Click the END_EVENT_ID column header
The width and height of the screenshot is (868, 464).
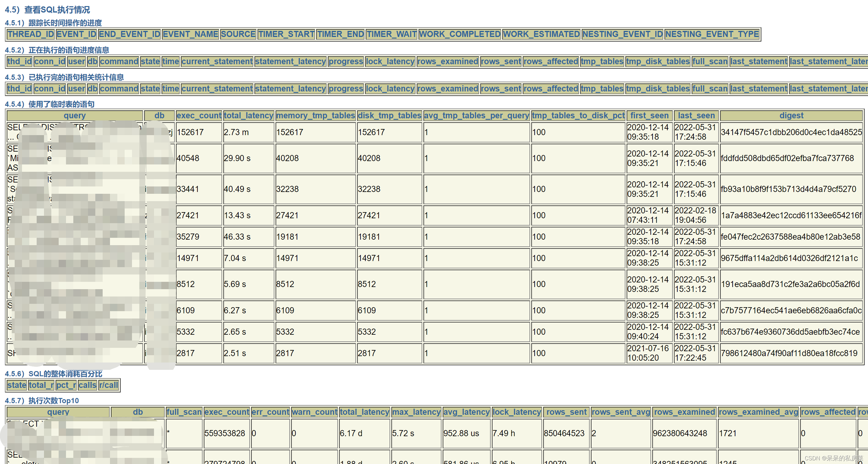(130, 34)
